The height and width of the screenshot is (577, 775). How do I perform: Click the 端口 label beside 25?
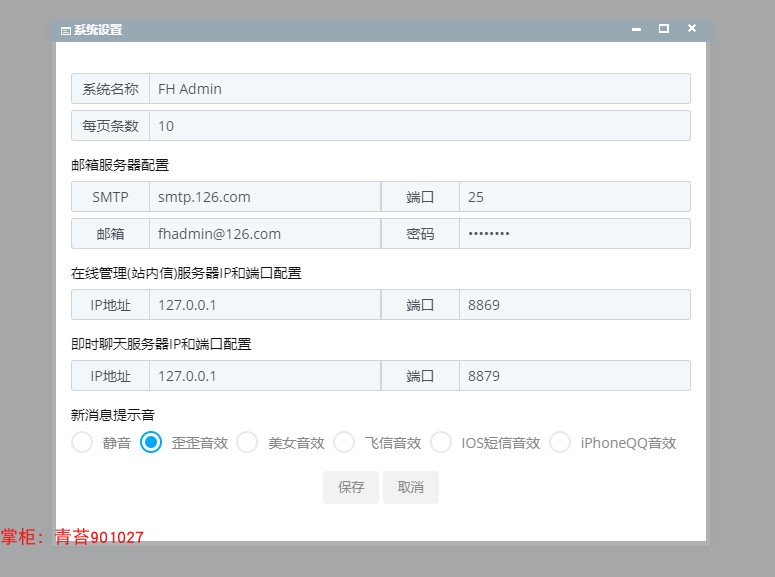420,197
